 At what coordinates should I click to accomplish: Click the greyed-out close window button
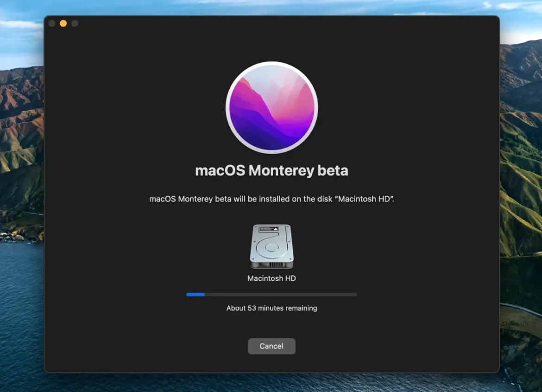tap(52, 24)
